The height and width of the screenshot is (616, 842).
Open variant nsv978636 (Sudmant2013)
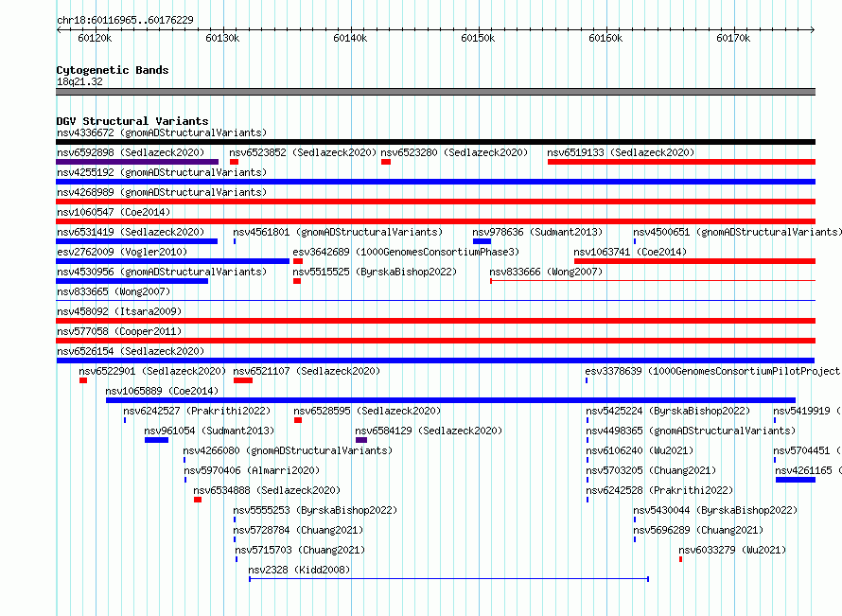(x=537, y=232)
